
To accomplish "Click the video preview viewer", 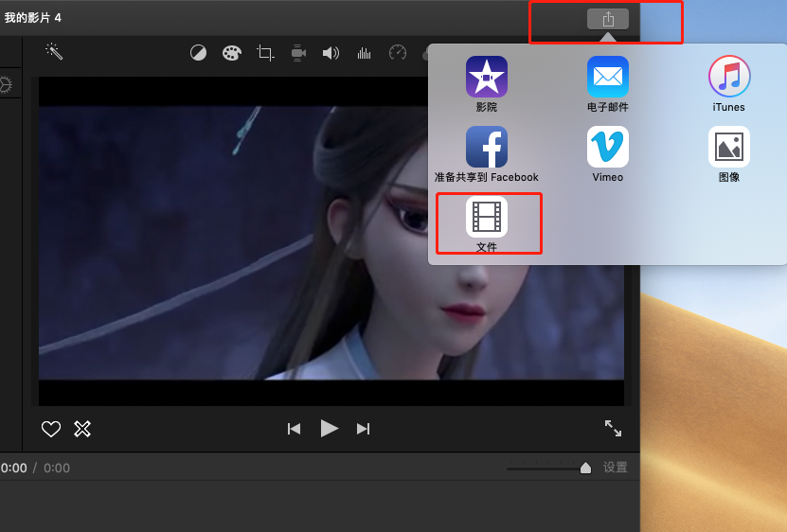I will click(x=331, y=241).
